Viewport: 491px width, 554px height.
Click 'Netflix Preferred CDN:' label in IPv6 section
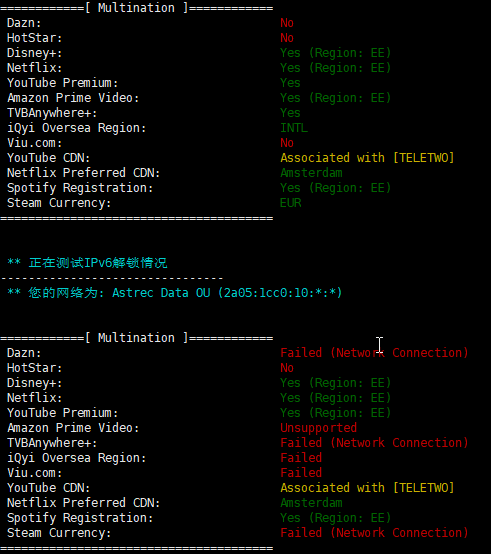[x=83, y=503]
